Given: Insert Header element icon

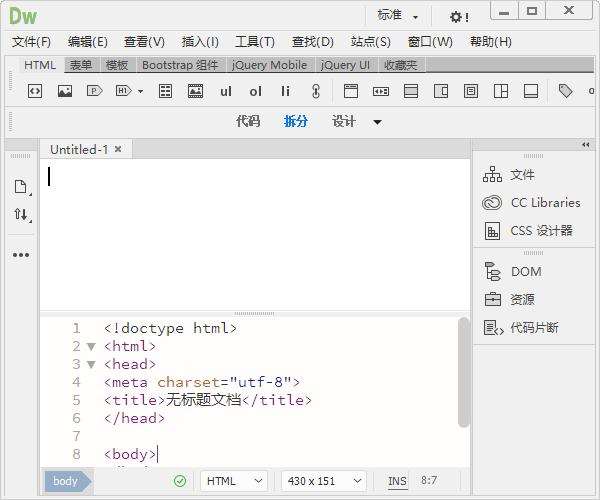Looking at the screenshot, I should pyautogui.click(x=351, y=91).
